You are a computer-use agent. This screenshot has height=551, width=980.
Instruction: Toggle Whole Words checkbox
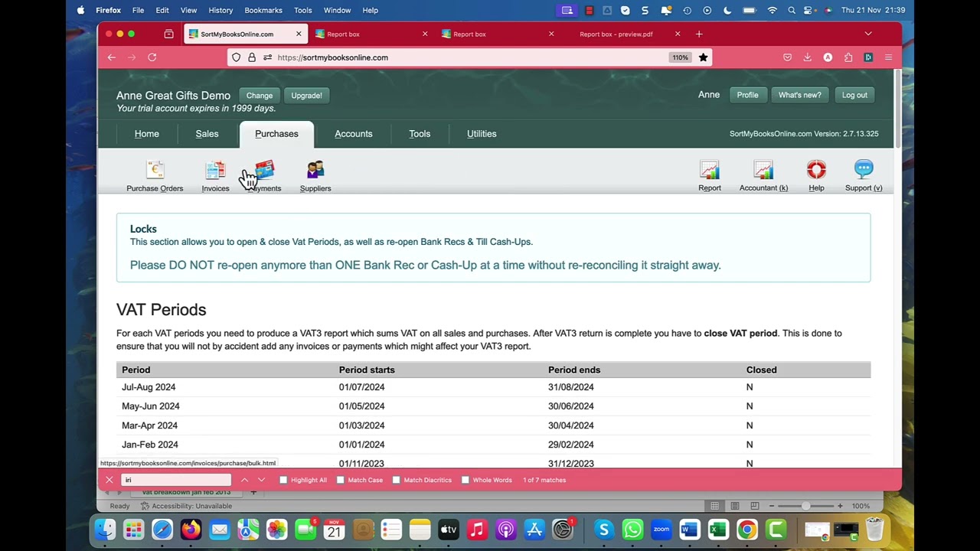465,480
